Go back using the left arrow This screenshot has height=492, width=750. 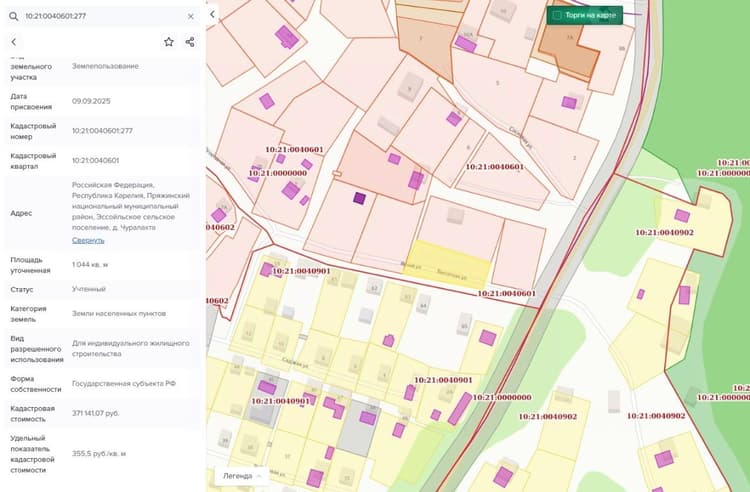click(x=14, y=42)
